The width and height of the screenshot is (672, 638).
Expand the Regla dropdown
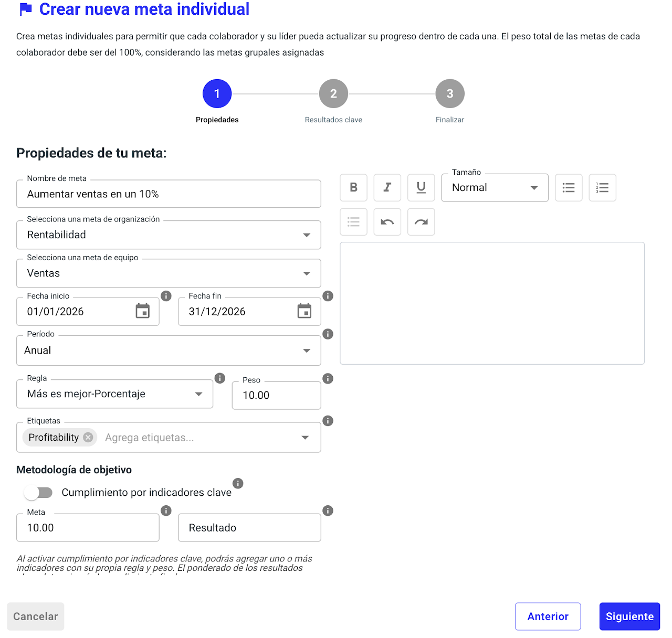tap(198, 394)
